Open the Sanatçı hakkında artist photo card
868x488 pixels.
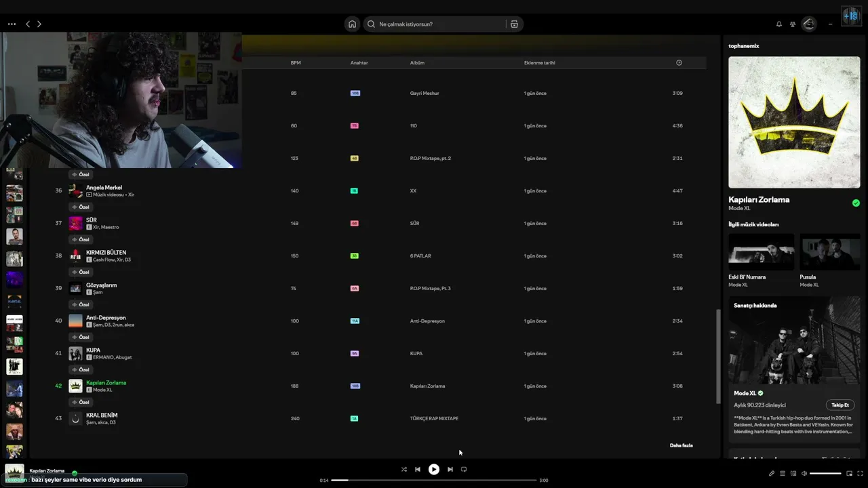794,340
